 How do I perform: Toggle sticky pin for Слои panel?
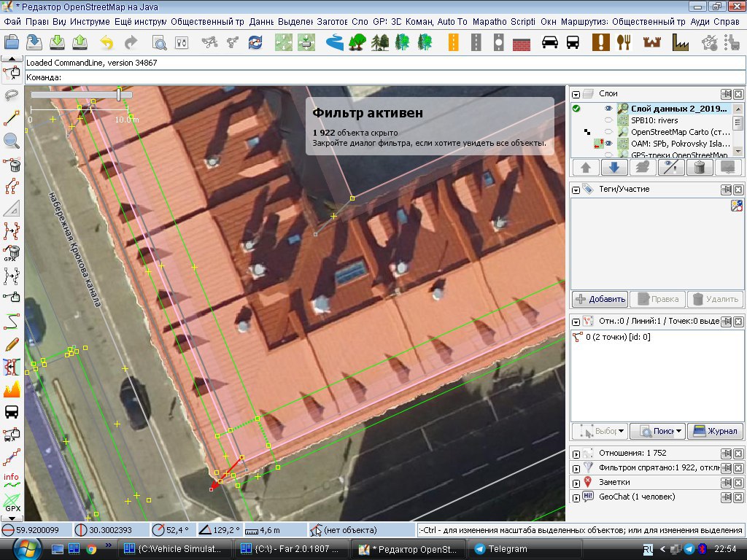[x=726, y=94]
